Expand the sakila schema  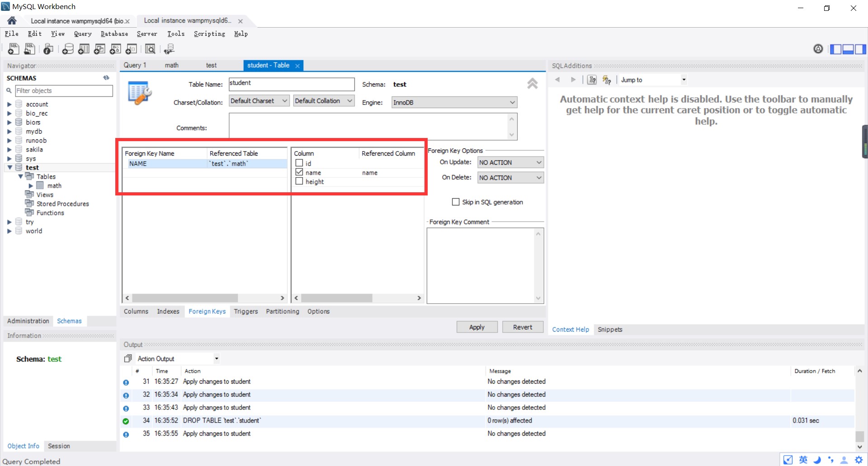[9, 149]
